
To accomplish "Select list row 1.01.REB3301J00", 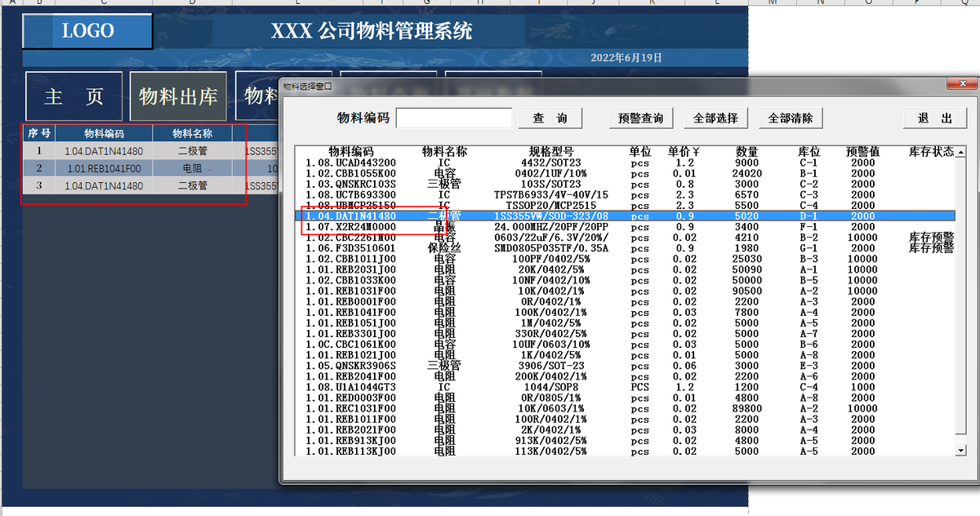I will (x=625, y=333).
